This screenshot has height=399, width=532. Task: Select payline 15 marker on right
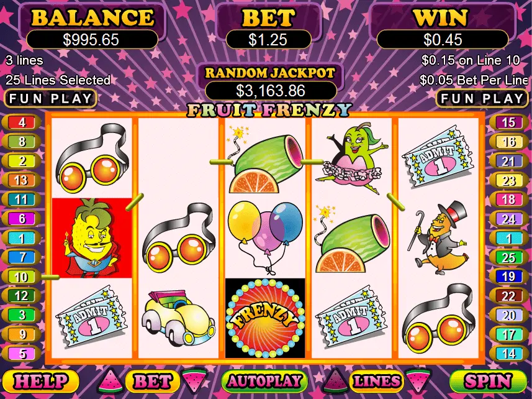pyautogui.click(x=508, y=122)
